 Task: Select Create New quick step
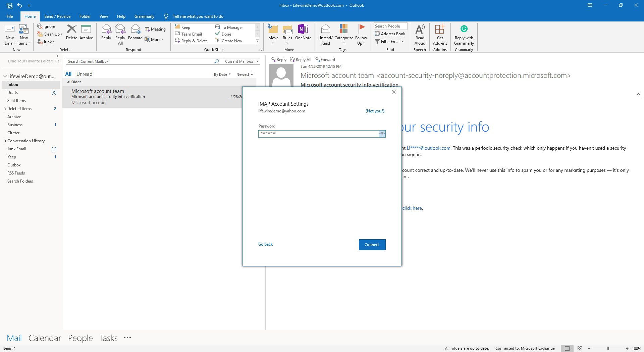click(x=229, y=41)
